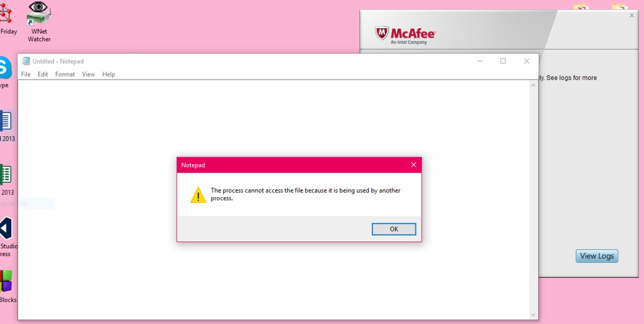
Task: Click the Notepad title bar icon
Action: point(26,61)
